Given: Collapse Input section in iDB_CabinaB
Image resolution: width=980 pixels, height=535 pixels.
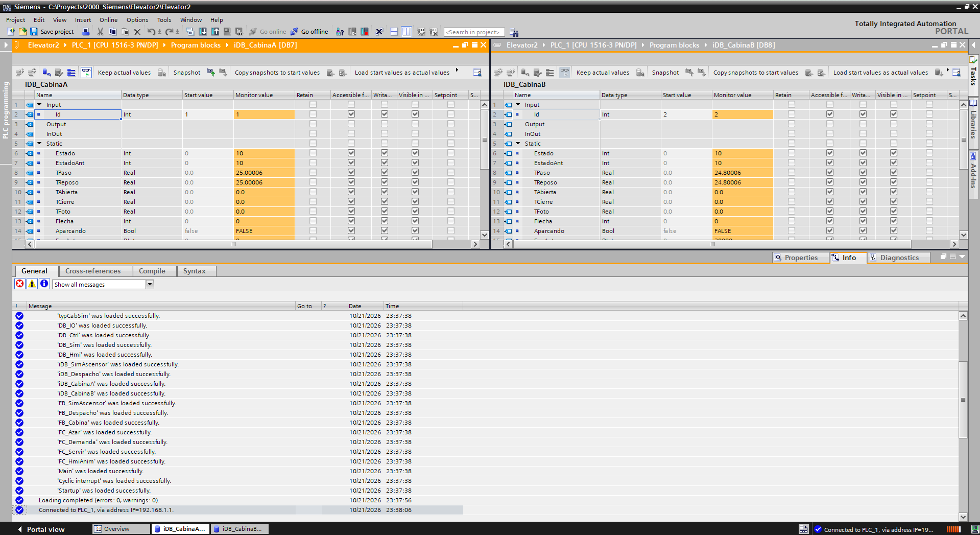Looking at the screenshot, I should [518, 105].
